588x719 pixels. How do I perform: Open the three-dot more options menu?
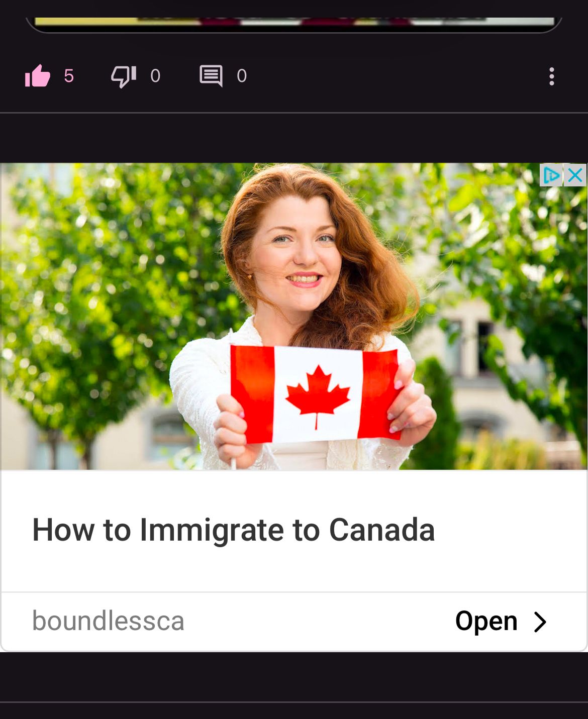(552, 76)
